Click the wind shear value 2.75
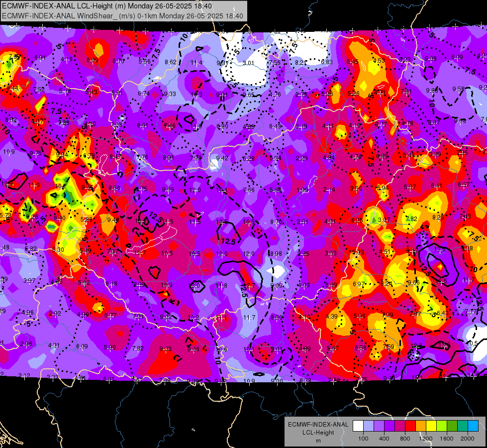The image size is (487, 448). (x=301, y=94)
